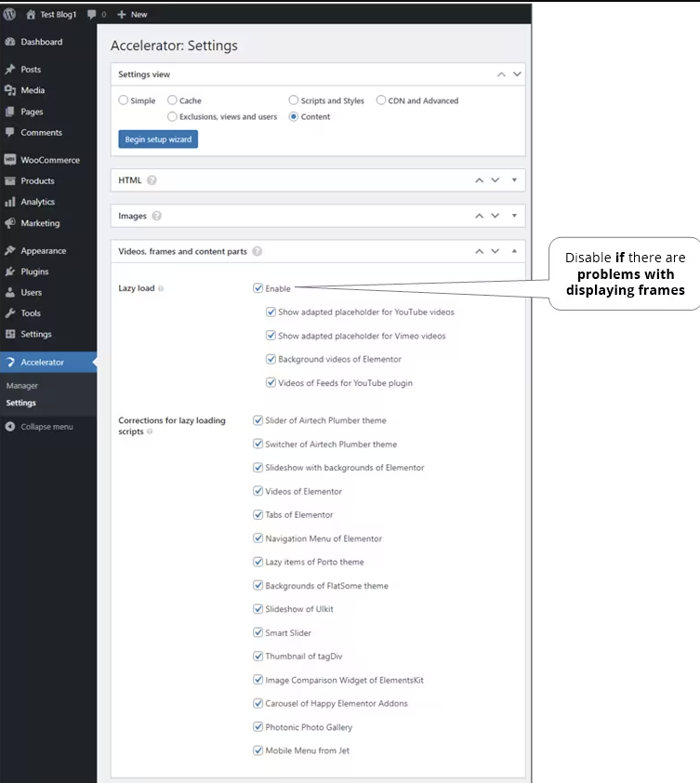Expand the HTML section triangle
This screenshot has width=700, height=783.
pos(514,180)
